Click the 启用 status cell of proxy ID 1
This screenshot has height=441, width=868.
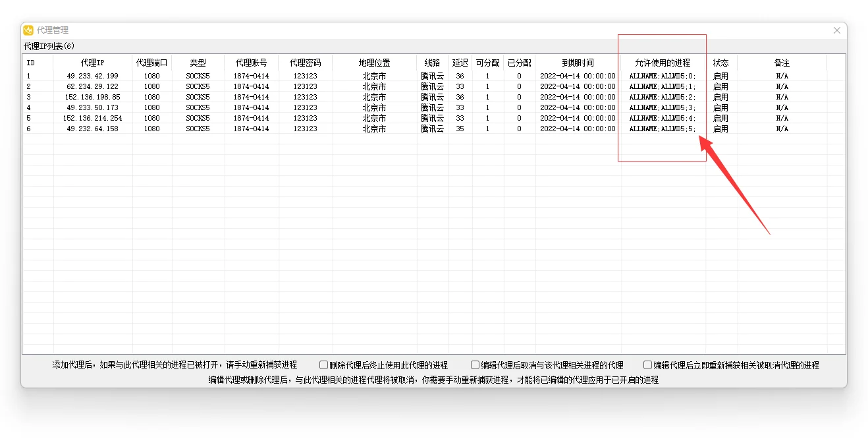coord(720,75)
